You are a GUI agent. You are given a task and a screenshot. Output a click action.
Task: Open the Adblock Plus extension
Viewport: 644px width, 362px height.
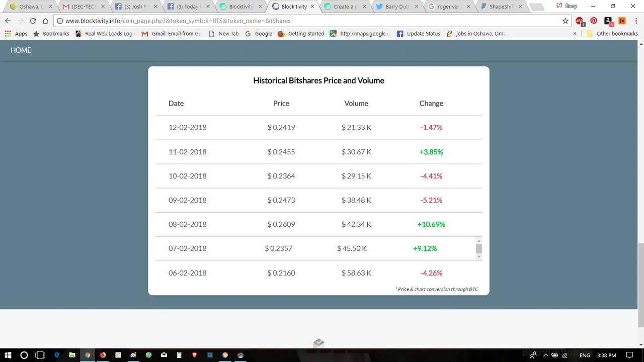click(x=580, y=21)
